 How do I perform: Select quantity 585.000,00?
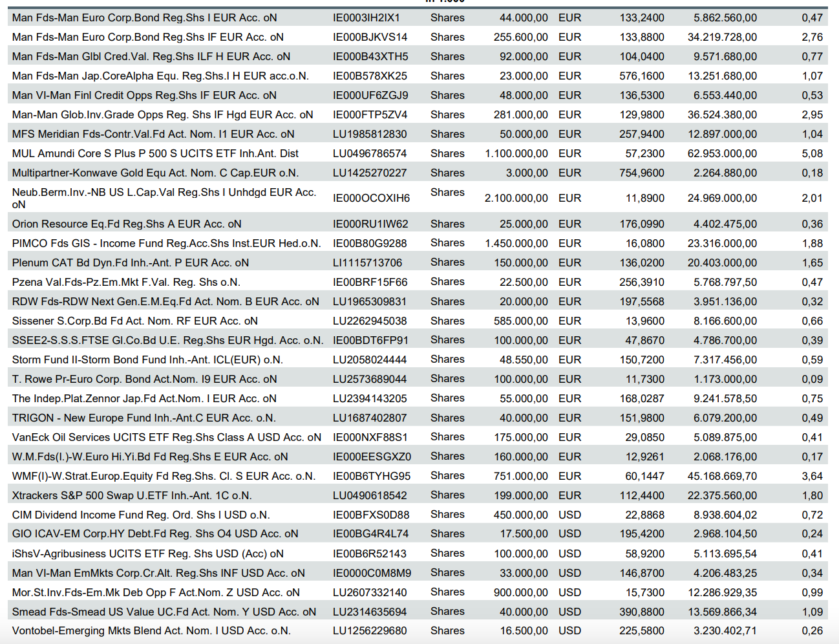(521, 321)
